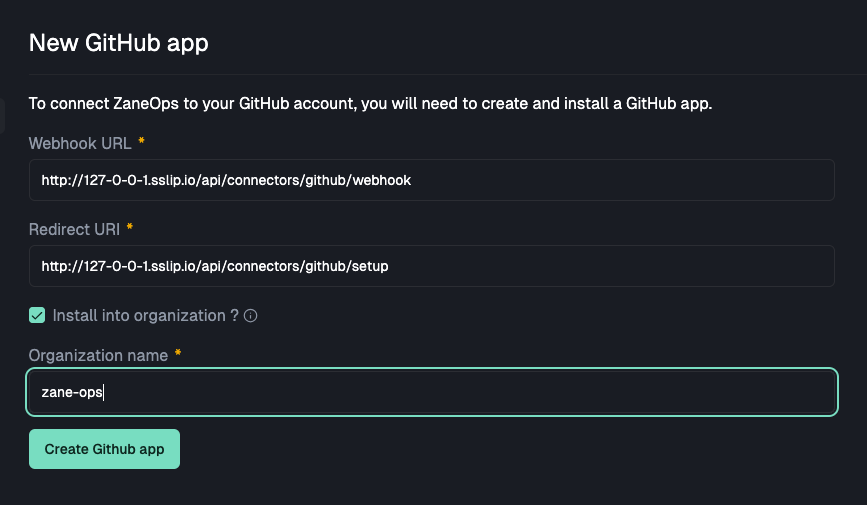Click the Create Github app button
867x505 pixels.
pyautogui.click(x=105, y=449)
